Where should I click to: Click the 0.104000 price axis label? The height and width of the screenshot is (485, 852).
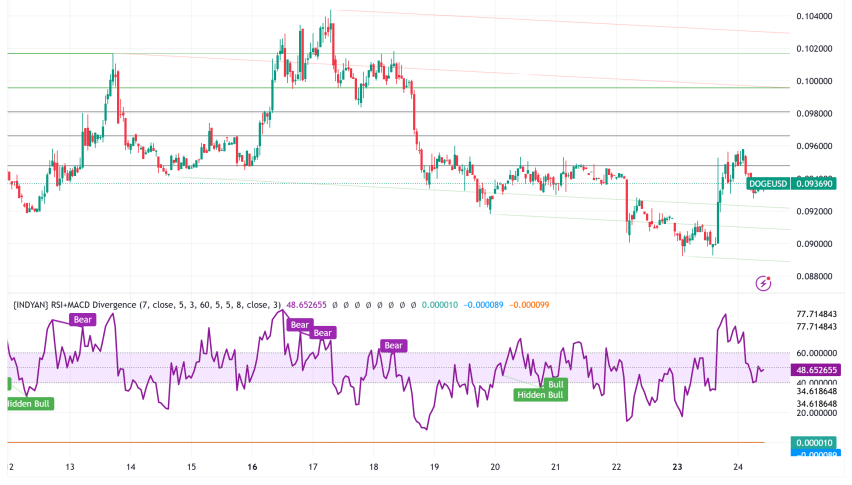816,17
